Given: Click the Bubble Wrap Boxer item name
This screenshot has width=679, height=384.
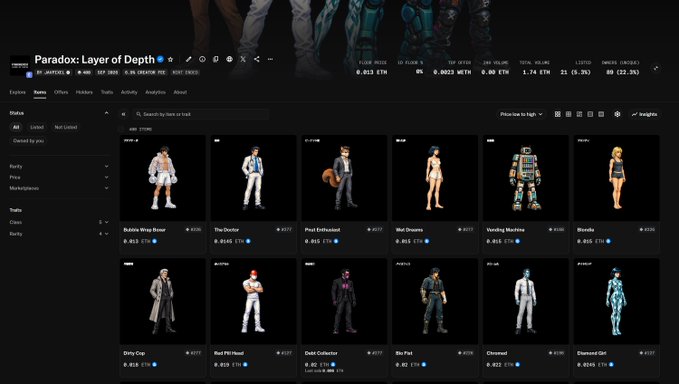Looking at the screenshot, I should coord(145,230).
